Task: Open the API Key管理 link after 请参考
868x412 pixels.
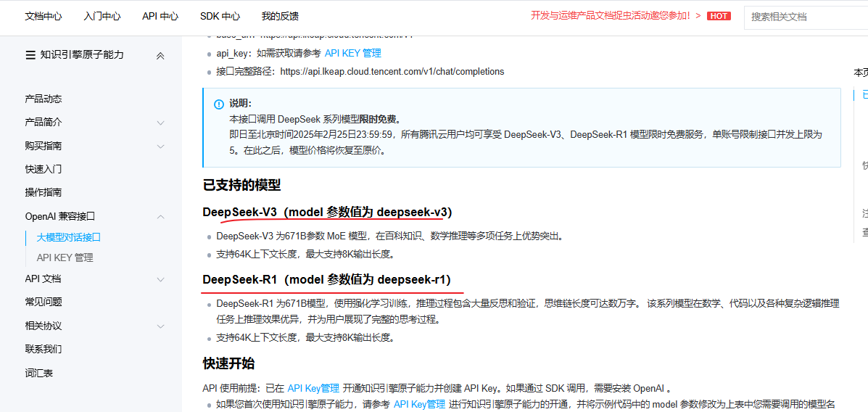Action: 419,404
